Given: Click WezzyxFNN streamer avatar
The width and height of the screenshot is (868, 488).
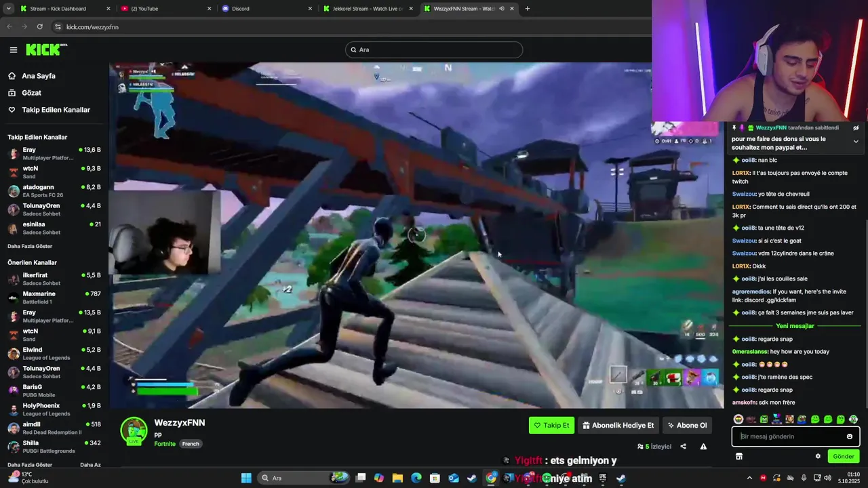Looking at the screenshot, I should [x=134, y=431].
